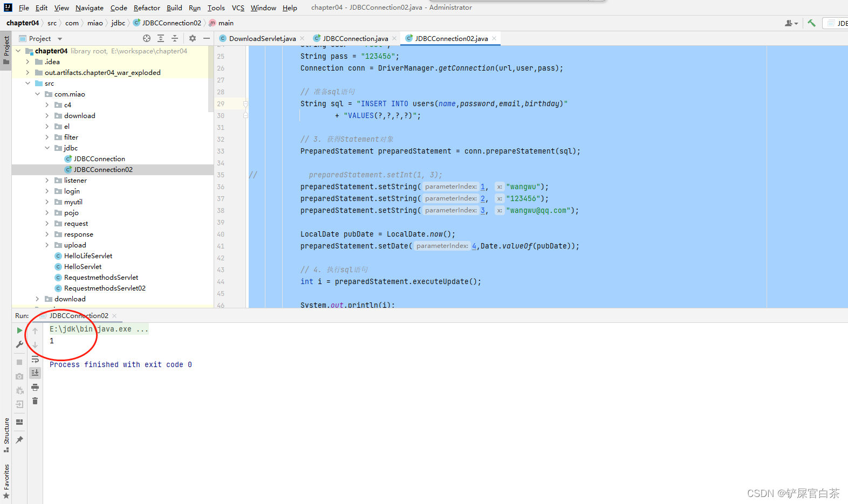Click Collapse All in Project panel
The height and width of the screenshot is (504, 848).
[x=175, y=38]
